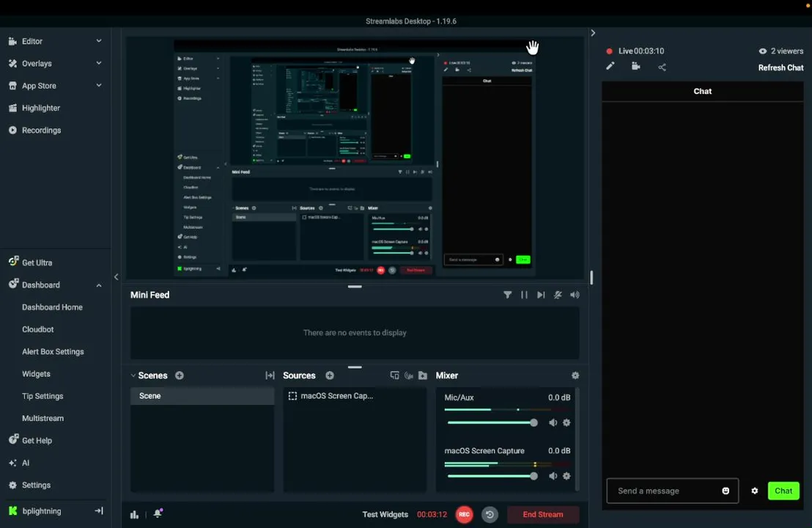812x528 pixels.
Task: Open Mixer advanced settings gear
Action: tap(575, 375)
